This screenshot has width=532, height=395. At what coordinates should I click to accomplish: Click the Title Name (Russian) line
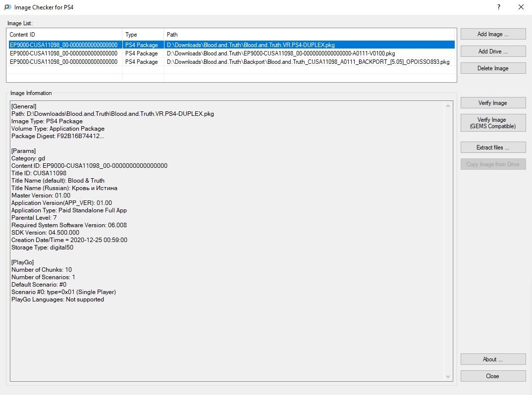[x=64, y=188]
